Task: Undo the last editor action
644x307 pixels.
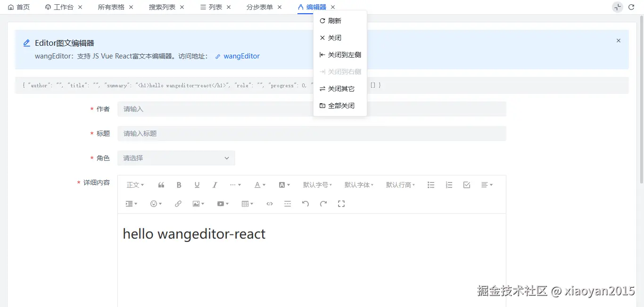Action: coord(305,204)
